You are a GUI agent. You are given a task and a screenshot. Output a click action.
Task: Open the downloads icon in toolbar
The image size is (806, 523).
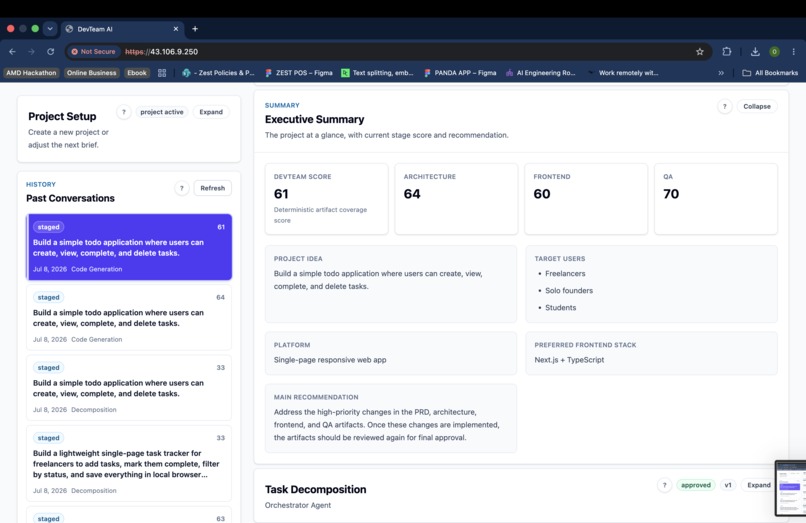point(755,51)
